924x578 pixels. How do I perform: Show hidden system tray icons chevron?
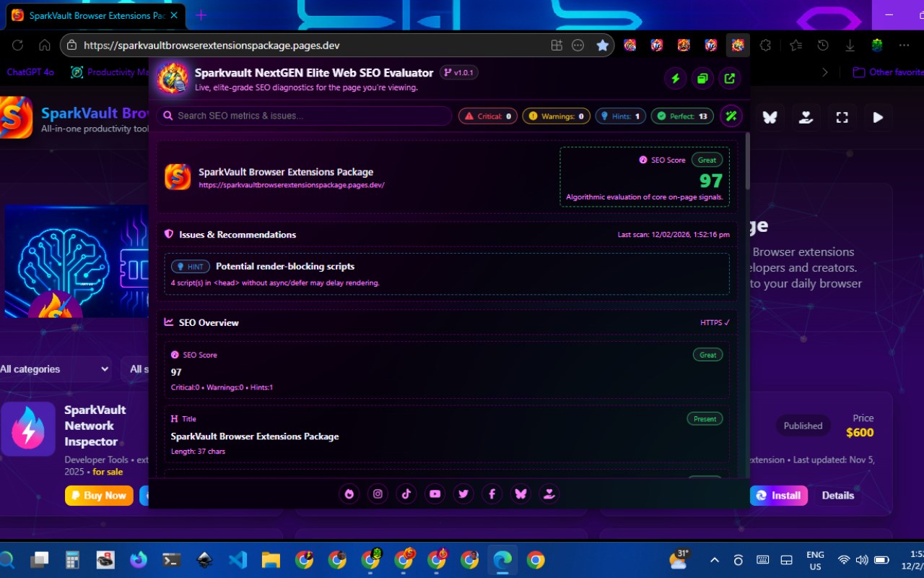point(715,560)
